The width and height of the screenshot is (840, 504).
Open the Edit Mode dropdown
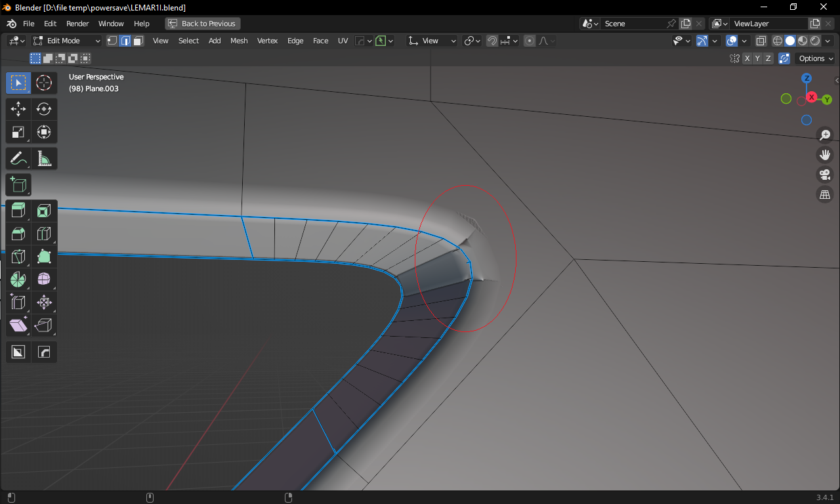coord(67,41)
